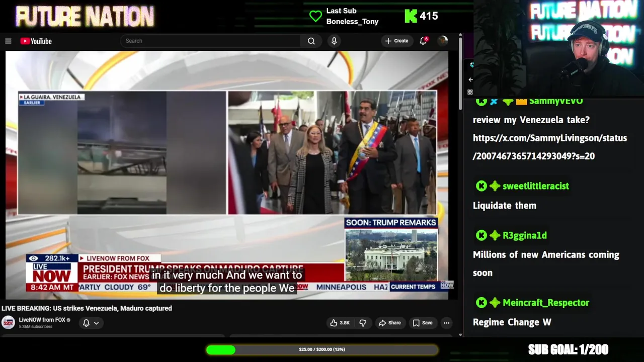Click the CURRENT TEMPS ticker label
The height and width of the screenshot is (362, 644).
[x=413, y=287]
